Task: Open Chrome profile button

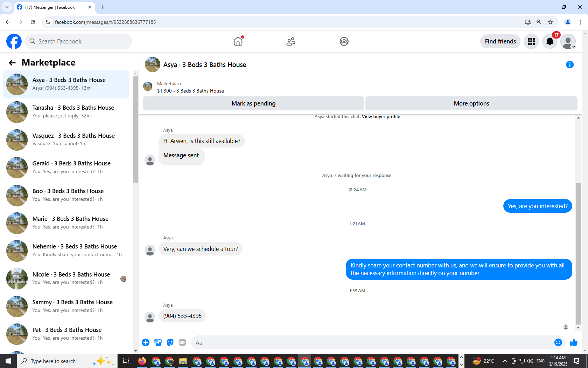Action: pos(568,22)
